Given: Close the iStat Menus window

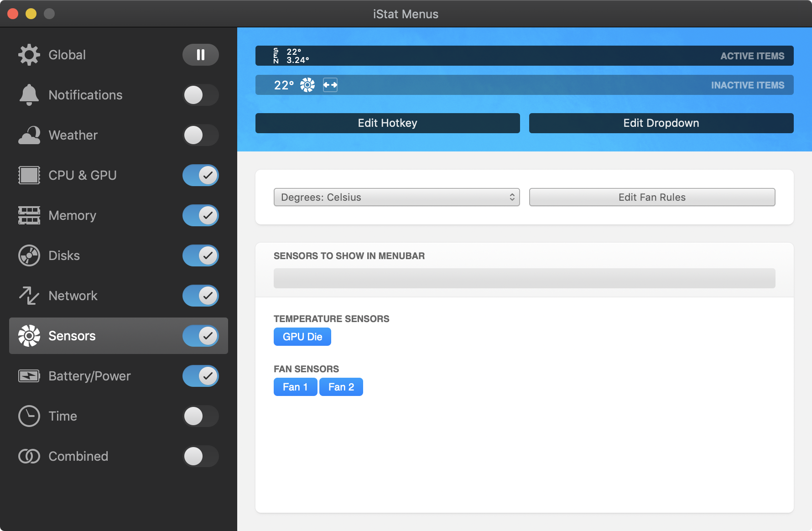Looking at the screenshot, I should [x=13, y=14].
